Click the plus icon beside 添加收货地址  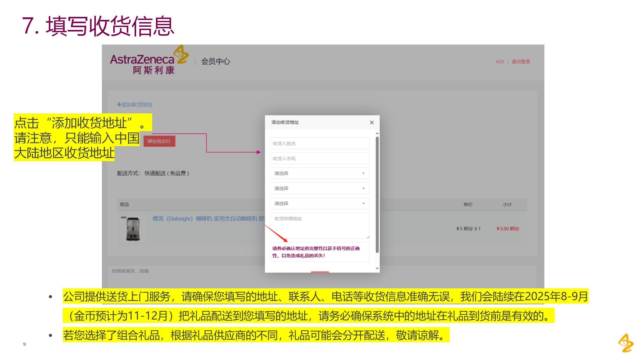pyautogui.click(x=119, y=105)
